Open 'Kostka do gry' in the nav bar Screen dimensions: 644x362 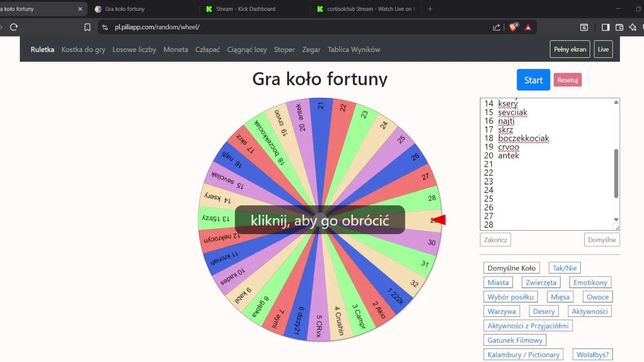[x=84, y=49]
